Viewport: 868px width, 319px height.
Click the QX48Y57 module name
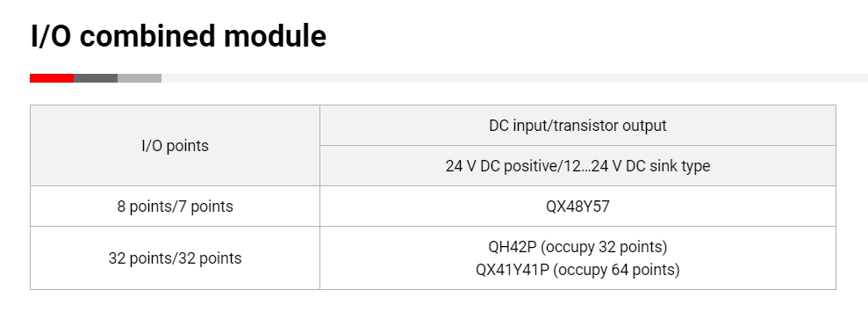577,207
